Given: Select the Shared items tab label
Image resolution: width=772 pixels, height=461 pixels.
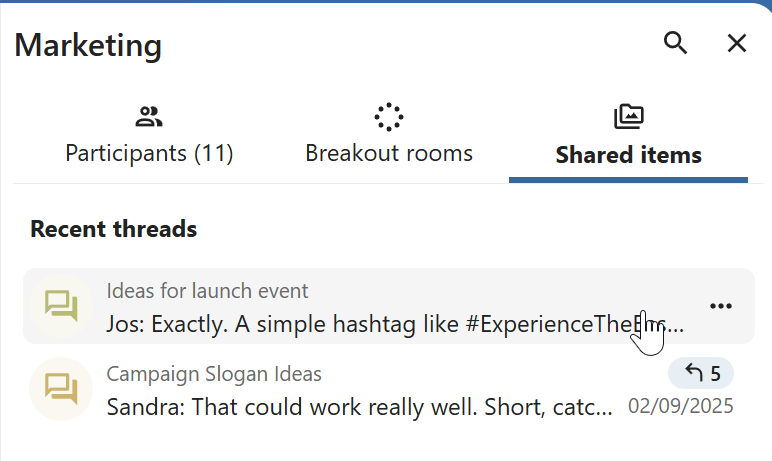Looking at the screenshot, I should point(628,155).
